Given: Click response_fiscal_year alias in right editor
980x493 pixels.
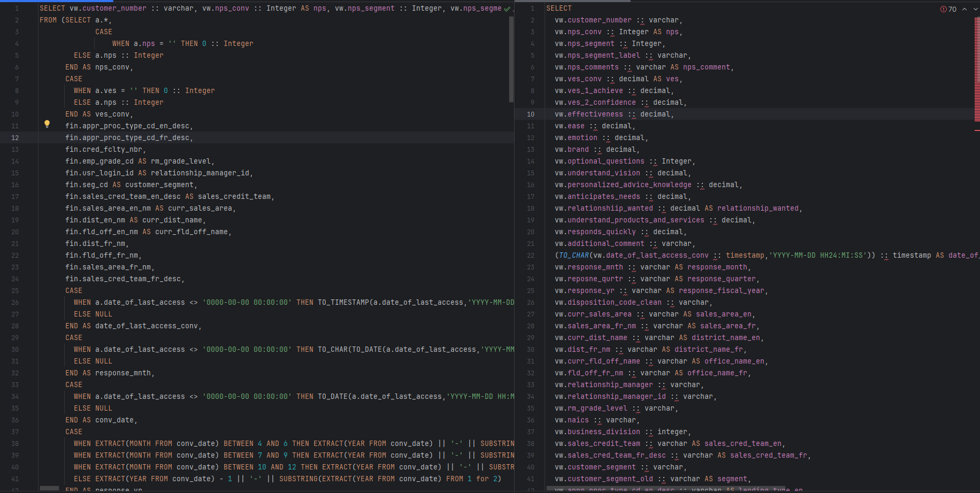Looking at the screenshot, I should [722, 291].
